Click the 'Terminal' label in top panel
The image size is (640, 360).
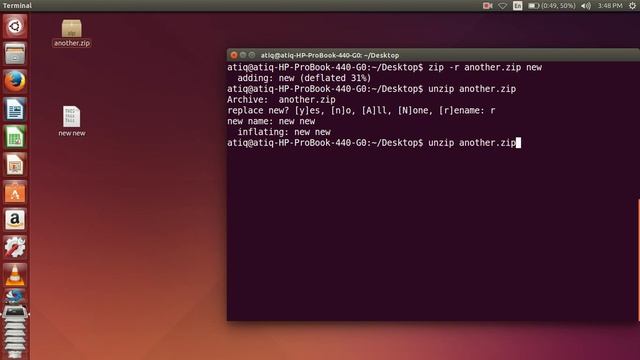(17, 6)
